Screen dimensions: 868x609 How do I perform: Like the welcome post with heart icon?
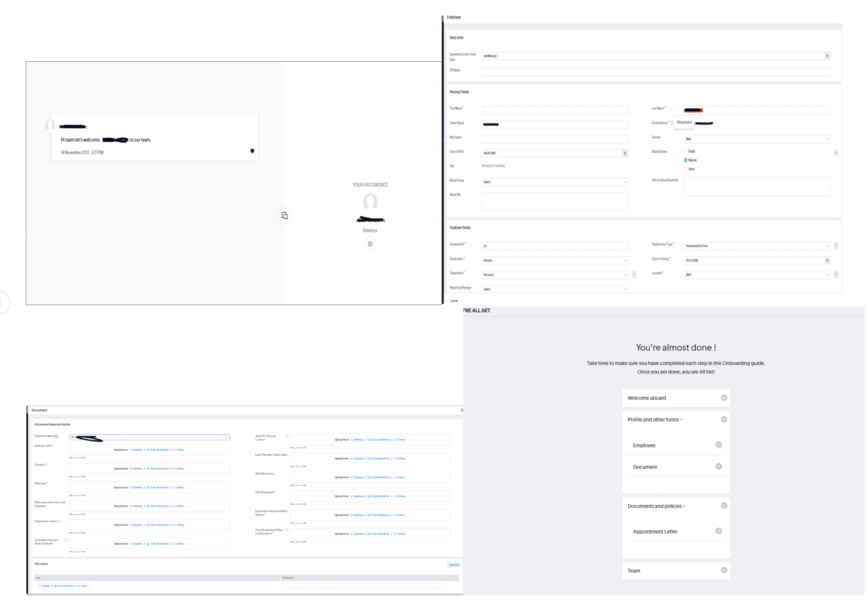(x=252, y=151)
